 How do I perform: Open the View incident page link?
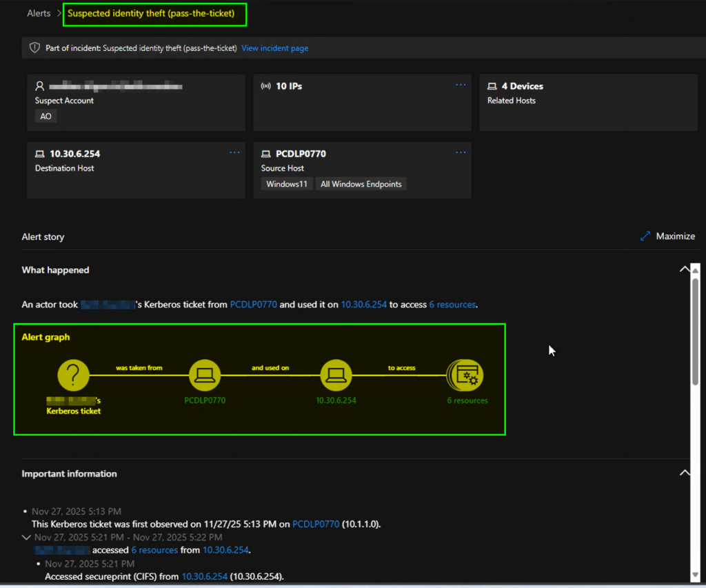click(274, 48)
